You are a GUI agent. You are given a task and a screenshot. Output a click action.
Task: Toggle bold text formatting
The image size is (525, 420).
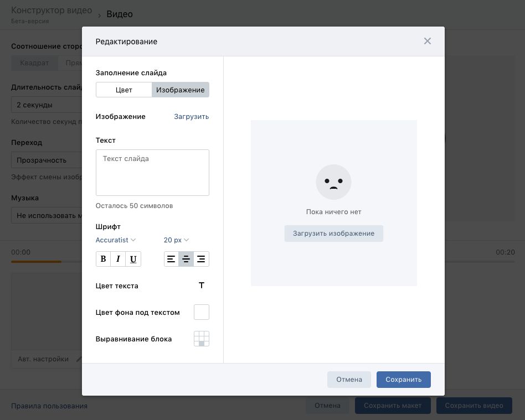(103, 259)
